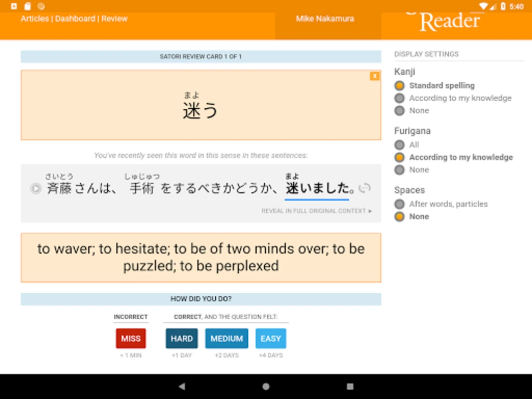532x399 pixels.
Task: Tap the Android recent apps square
Action: point(350,387)
